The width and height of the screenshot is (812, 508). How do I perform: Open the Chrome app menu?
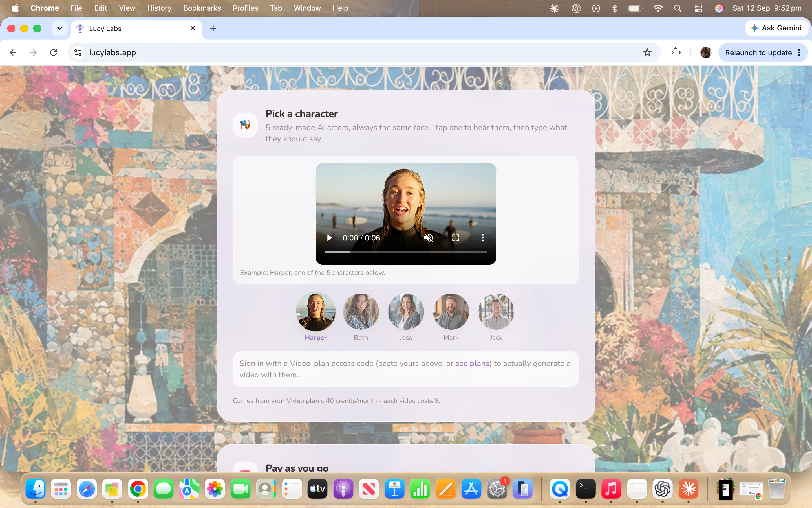tap(45, 8)
